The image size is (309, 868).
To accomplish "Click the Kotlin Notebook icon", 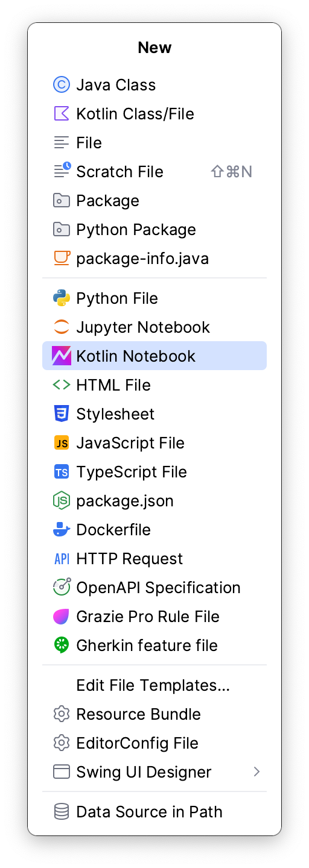I will 62,356.
